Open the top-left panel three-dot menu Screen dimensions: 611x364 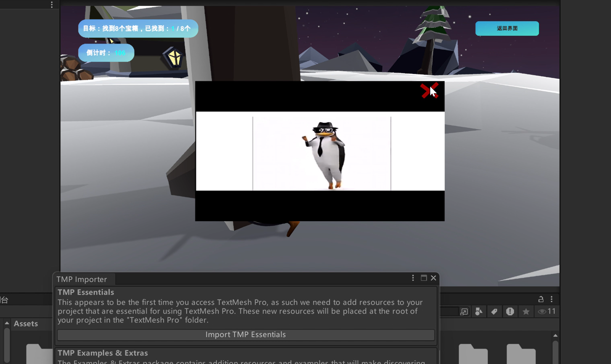(x=52, y=5)
